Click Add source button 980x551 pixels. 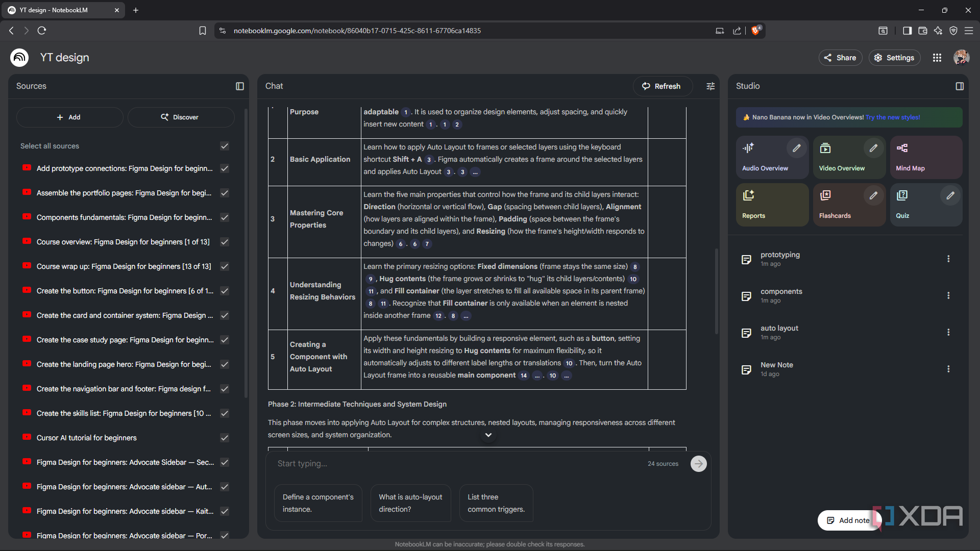click(x=70, y=117)
